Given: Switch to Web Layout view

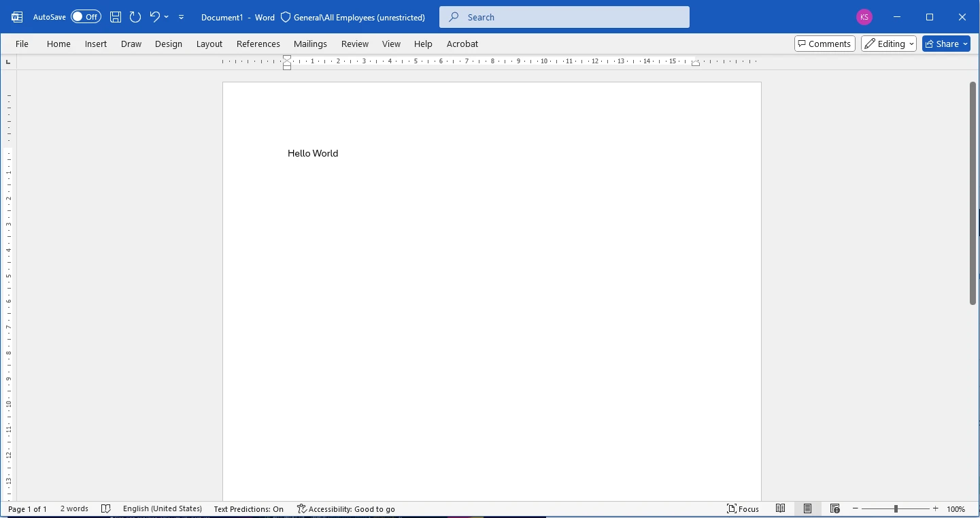Looking at the screenshot, I should point(835,509).
